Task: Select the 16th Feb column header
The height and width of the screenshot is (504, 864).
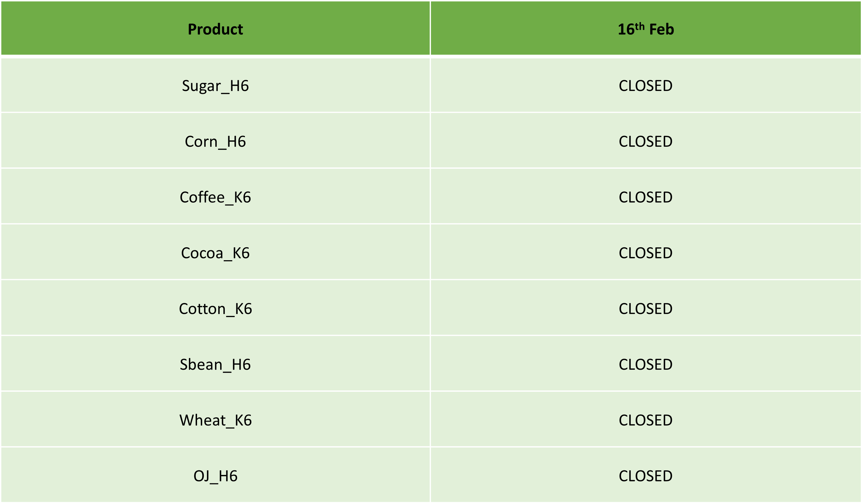Action: click(646, 29)
